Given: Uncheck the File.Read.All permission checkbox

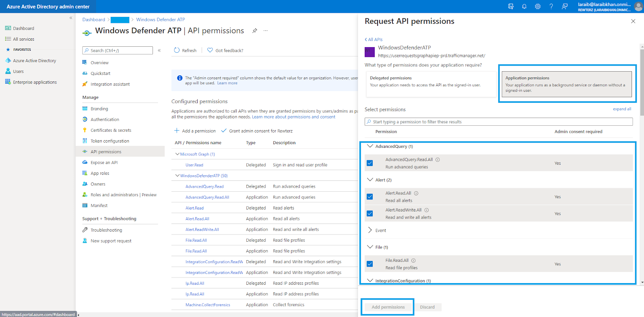Looking at the screenshot, I should coord(370,264).
